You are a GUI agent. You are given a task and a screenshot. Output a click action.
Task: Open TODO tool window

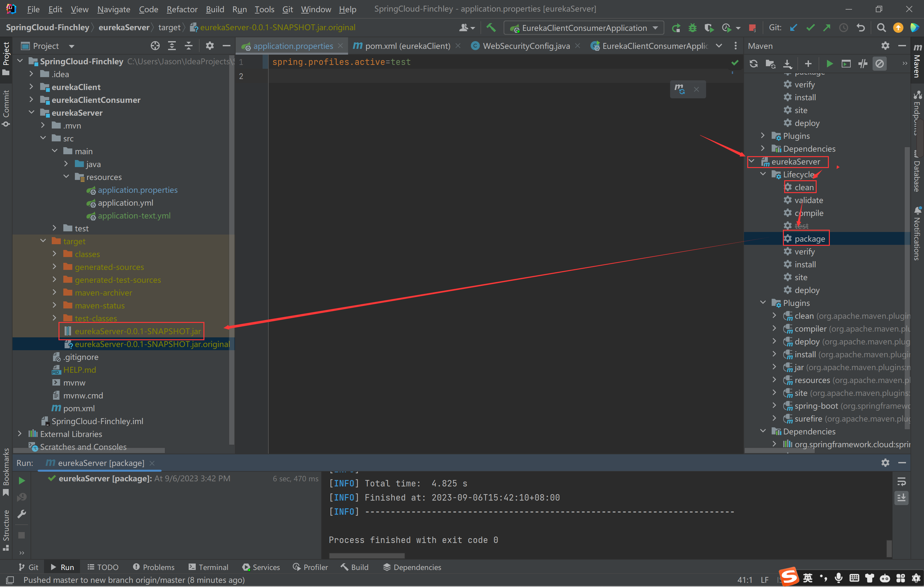pos(103,567)
